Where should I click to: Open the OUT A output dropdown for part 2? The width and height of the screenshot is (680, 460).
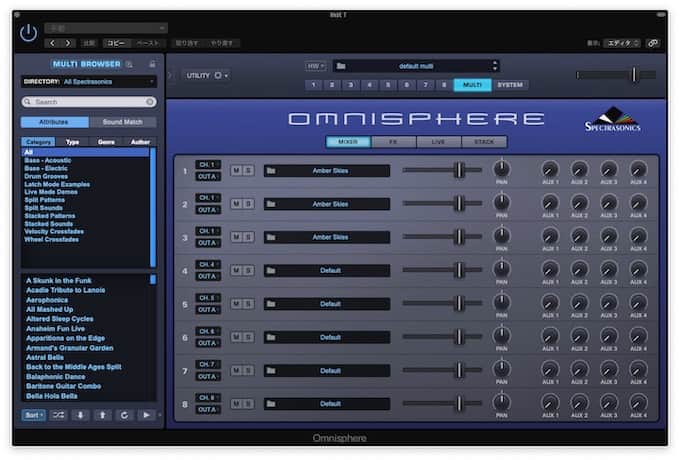pyautogui.click(x=208, y=210)
